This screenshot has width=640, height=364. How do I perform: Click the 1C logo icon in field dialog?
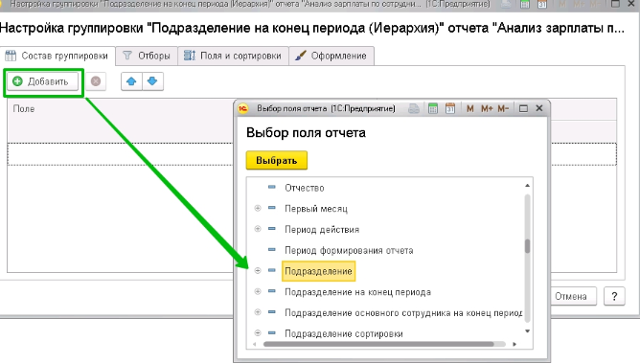pos(243,108)
